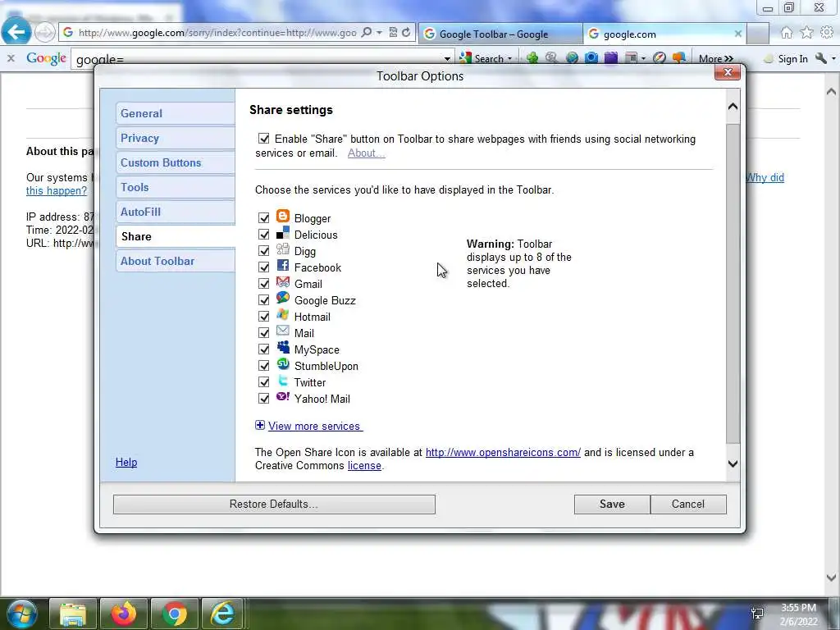Launch Firefox from the taskbar
The height and width of the screenshot is (630, 840).
(x=124, y=614)
